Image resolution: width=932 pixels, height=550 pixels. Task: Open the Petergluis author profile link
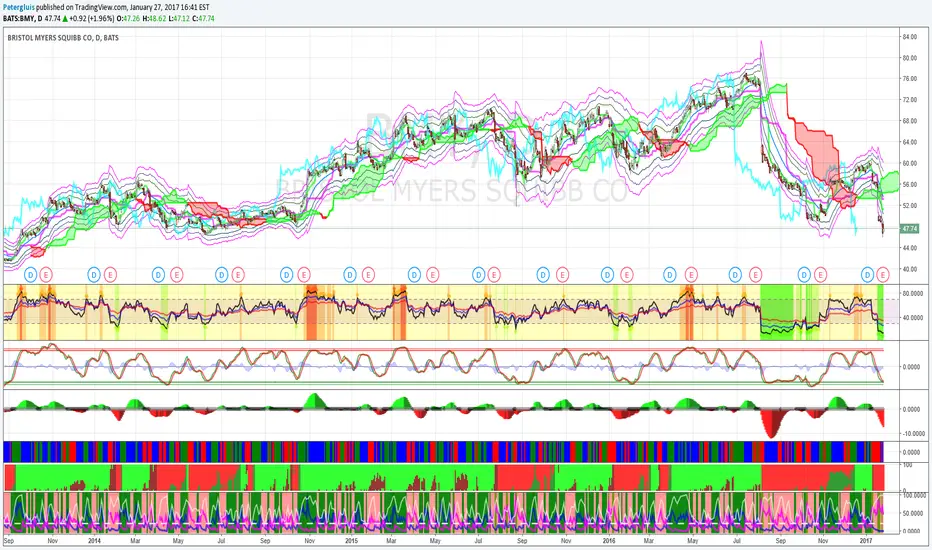click(18, 7)
